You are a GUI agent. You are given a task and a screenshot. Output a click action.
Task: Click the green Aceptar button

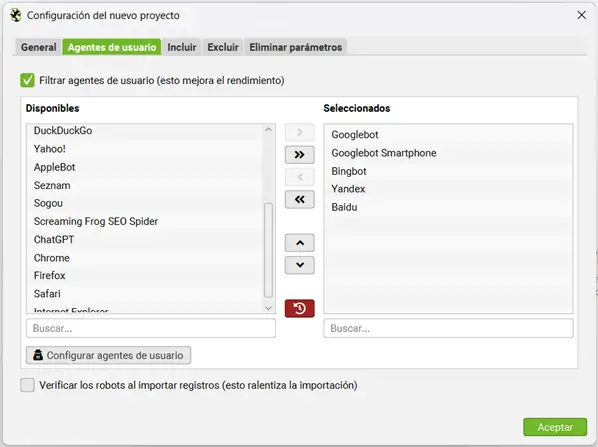555,427
